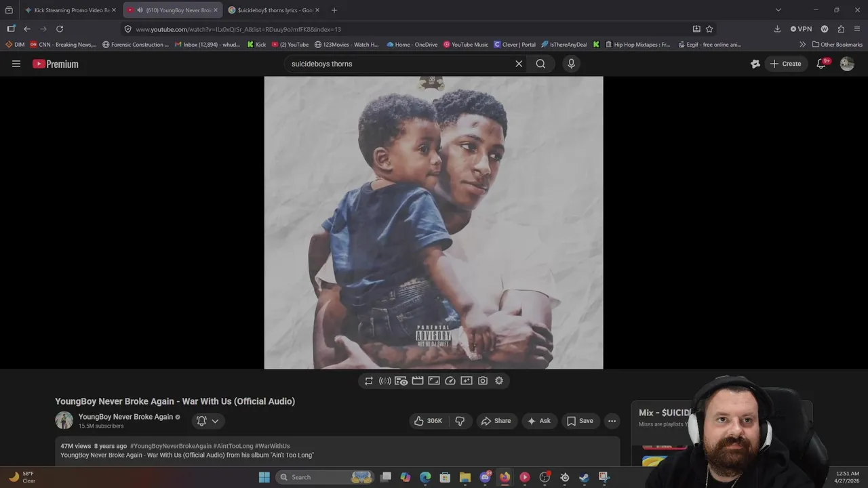868x488 pixels.
Task: Open the extensions puzzle icon
Action: (x=841, y=29)
